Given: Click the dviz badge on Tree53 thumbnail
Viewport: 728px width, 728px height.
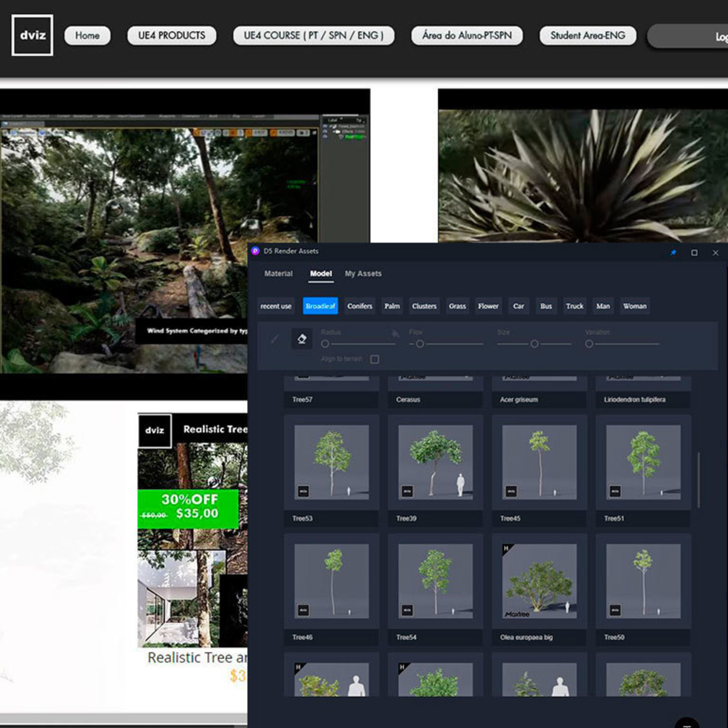Looking at the screenshot, I should pos(303,491).
